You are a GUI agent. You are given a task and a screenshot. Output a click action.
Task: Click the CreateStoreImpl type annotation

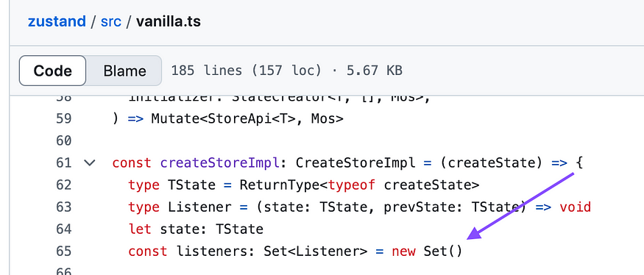(355, 163)
